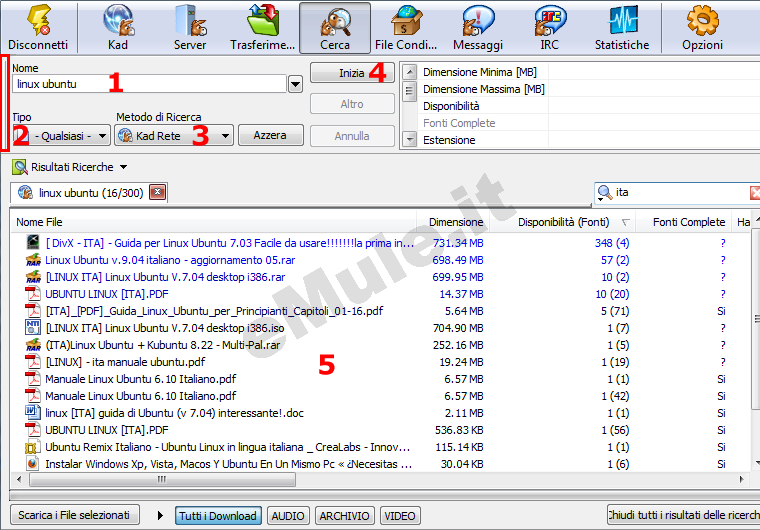Click the Dimensione Massima [MB] value field

(x=654, y=89)
